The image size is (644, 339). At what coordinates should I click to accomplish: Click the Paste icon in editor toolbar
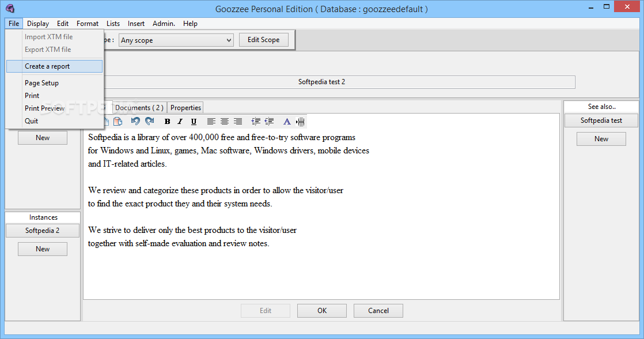pyautogui.click(x=118, y=121)
